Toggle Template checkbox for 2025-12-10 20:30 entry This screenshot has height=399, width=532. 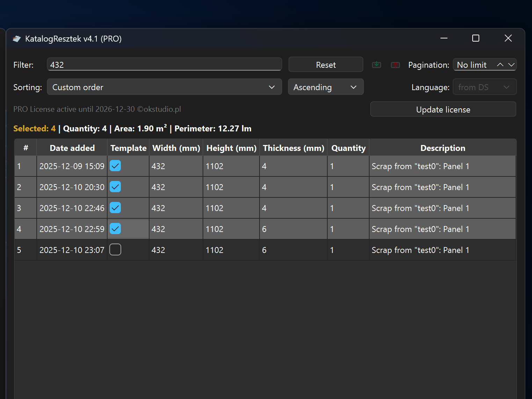(115, 187)
